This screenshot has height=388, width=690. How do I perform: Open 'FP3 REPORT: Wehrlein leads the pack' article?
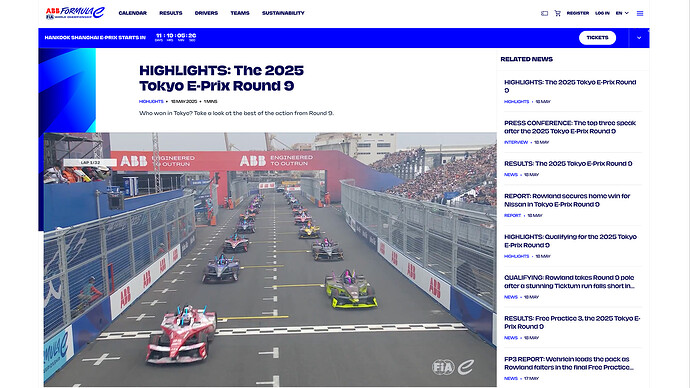569,363
